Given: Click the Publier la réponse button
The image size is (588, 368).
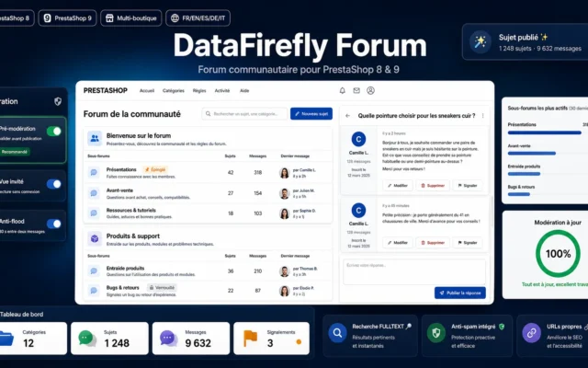Looking at the screenshot, I should (x=460, y=293).
